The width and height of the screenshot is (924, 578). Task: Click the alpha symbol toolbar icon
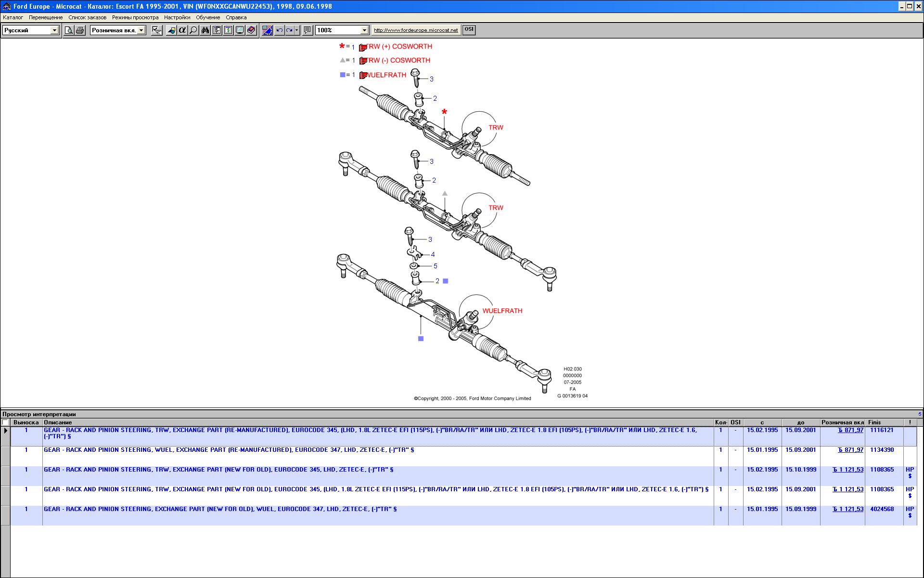click(x=182, y=30)
